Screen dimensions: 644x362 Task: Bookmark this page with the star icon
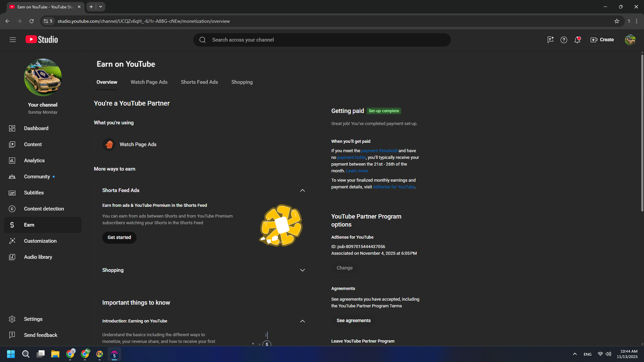click(x=617, y=21)
